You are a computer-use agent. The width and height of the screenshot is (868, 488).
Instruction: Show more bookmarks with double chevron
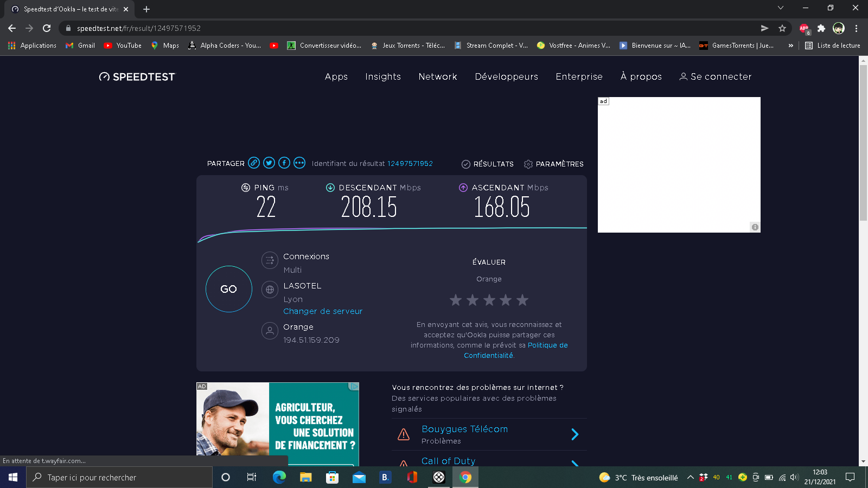pyautogui.click(x=791, y=46)
